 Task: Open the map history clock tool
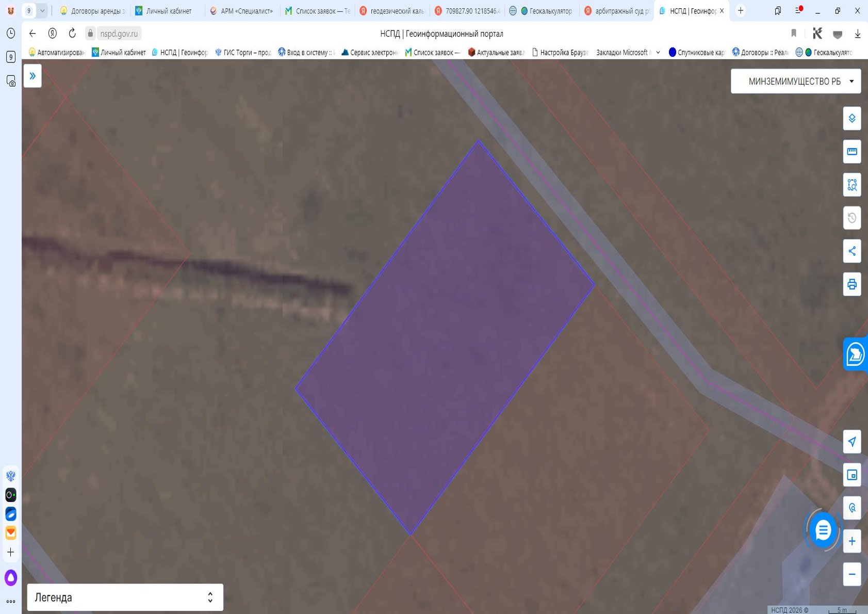(852, 218)
